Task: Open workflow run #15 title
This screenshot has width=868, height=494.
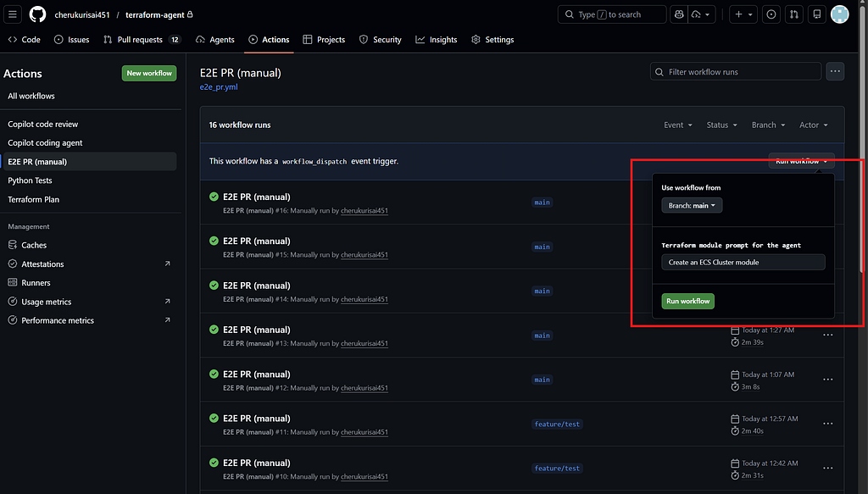Action: pyautogui.click(x=256, y=241)
